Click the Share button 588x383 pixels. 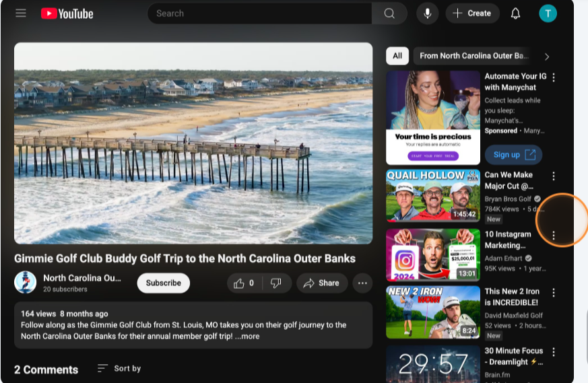tap(321, 283)
